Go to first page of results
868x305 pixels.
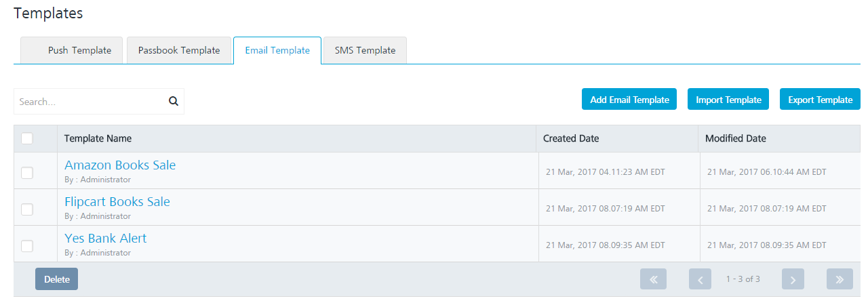pos(653,279)
